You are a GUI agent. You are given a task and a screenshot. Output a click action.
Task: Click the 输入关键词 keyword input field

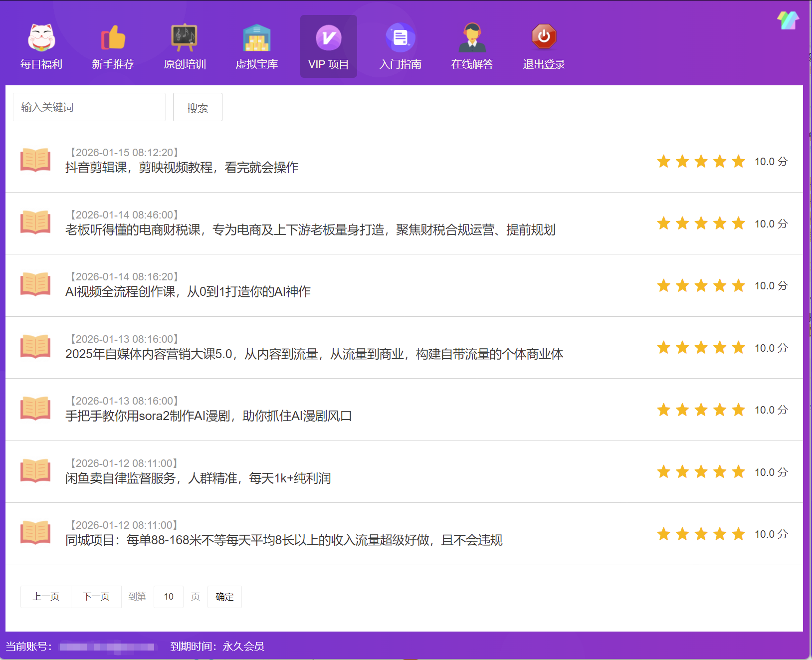[89, 107]
